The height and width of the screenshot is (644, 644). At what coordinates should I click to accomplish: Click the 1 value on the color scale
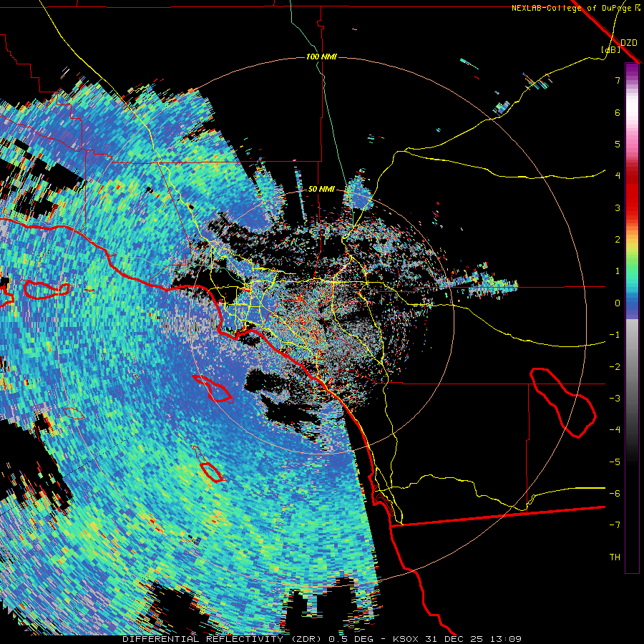tap(618, 271)
